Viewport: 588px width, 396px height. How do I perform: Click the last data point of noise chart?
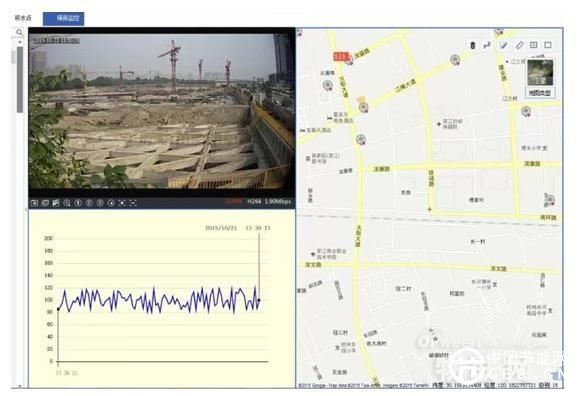click(x=259, y=300)
